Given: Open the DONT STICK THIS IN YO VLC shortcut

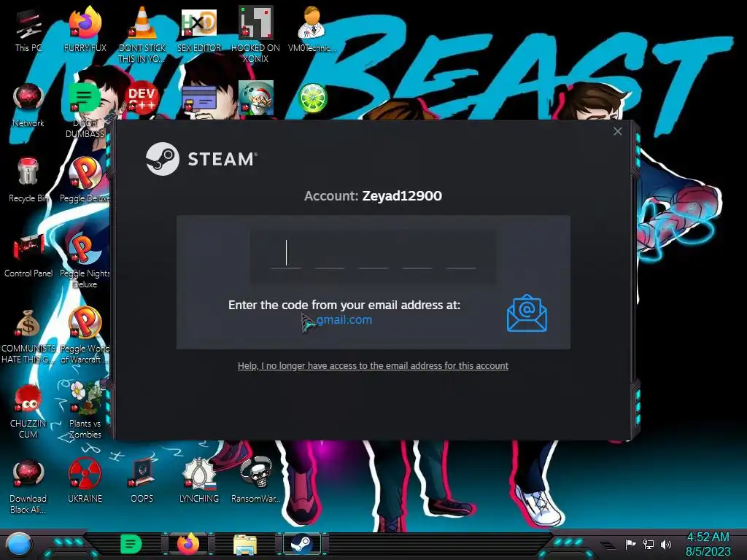Looking at the screenshot, I should 142,34.
